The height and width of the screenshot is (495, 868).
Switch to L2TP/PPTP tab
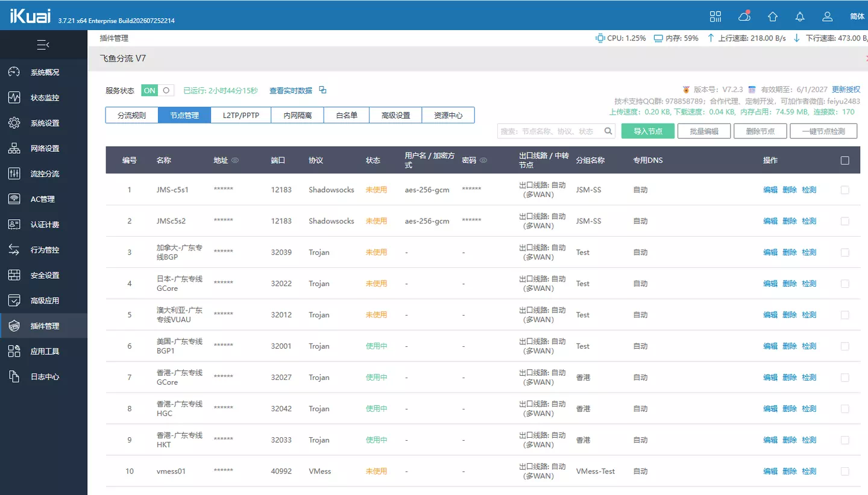[x=241, y=115]
